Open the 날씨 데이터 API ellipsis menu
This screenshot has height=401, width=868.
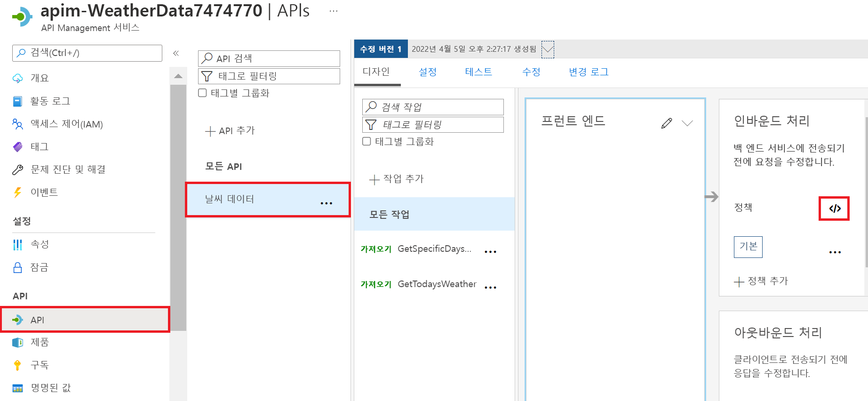(326, 203)
